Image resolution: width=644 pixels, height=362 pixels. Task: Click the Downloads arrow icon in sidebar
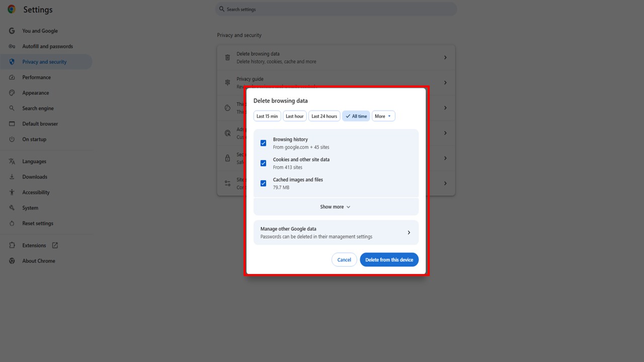(12, 177)
